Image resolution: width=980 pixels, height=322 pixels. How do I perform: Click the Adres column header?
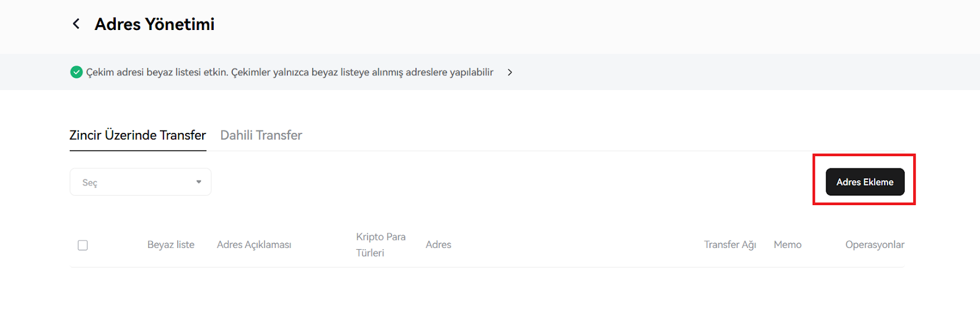tap(439, 245)
